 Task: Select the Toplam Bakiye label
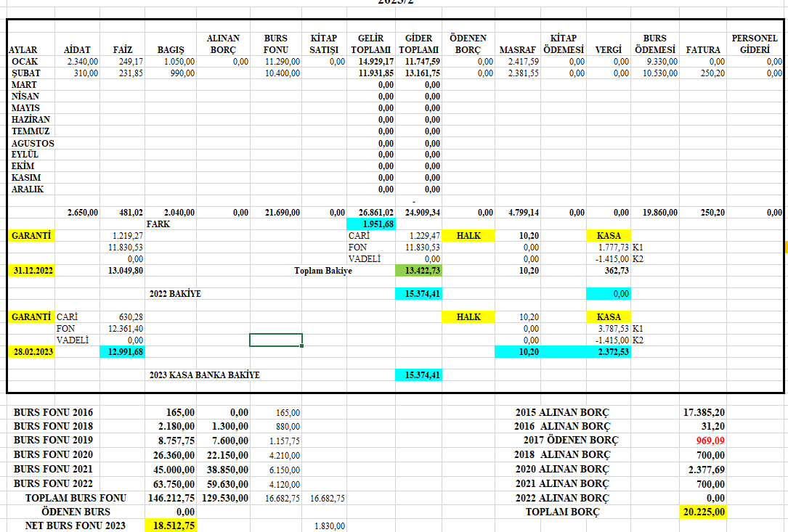[x=323, y=270]
